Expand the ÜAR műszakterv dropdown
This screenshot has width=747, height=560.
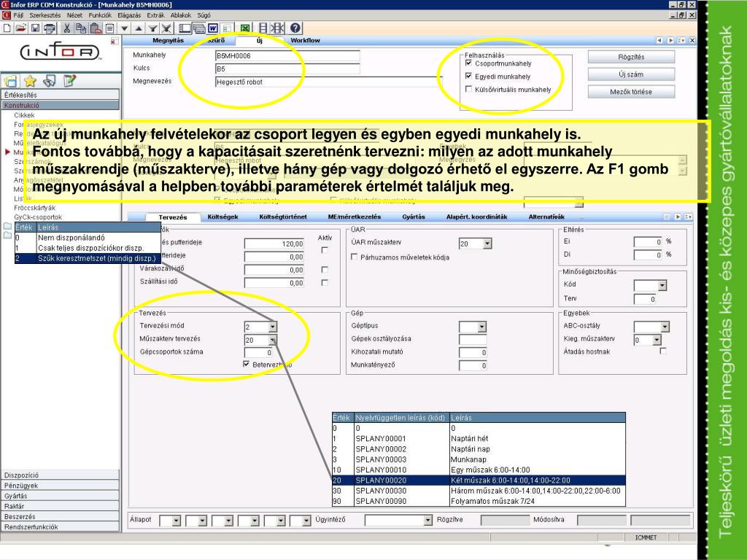(x=487, y=244)
